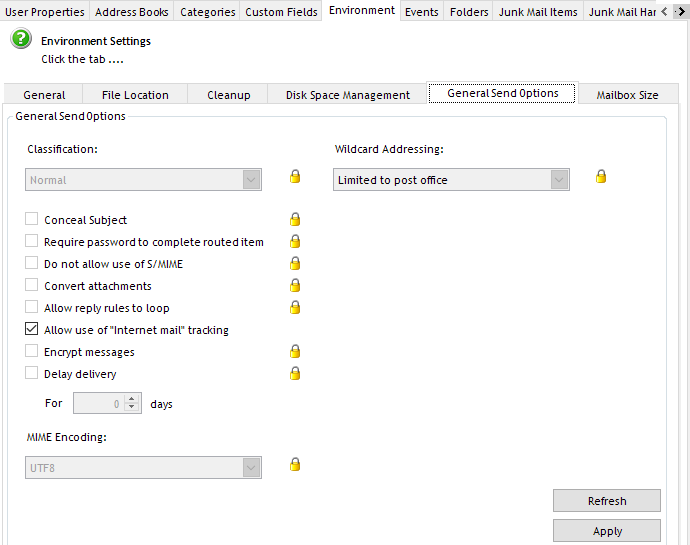Open the MIME Encoding dropdown
This screenshot has height=545, width=690.
tap(251, 468)
